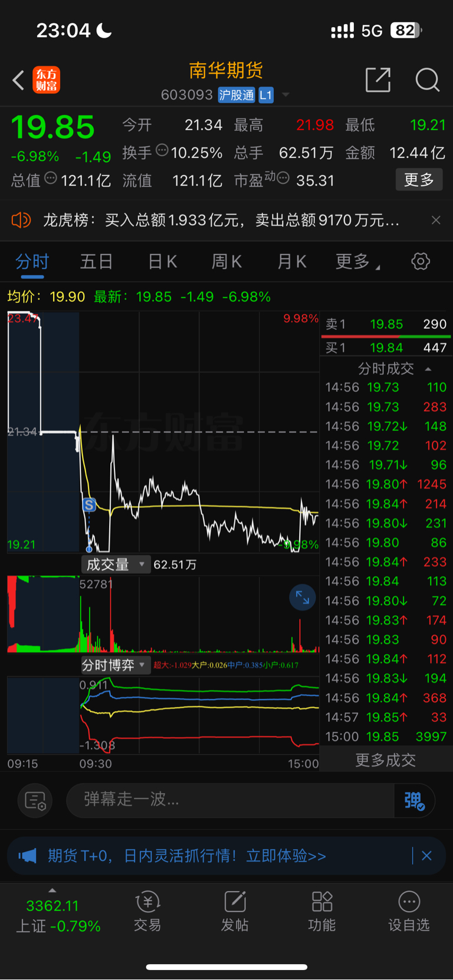The height and width of the screenshot is (980, 453).
Task: Open the danmaku settings list icon
Action: tap(35, 800)
